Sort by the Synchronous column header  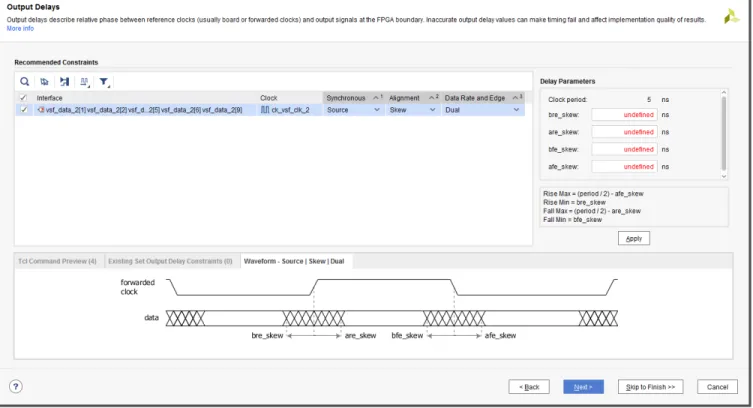click(x=354, y=98)
